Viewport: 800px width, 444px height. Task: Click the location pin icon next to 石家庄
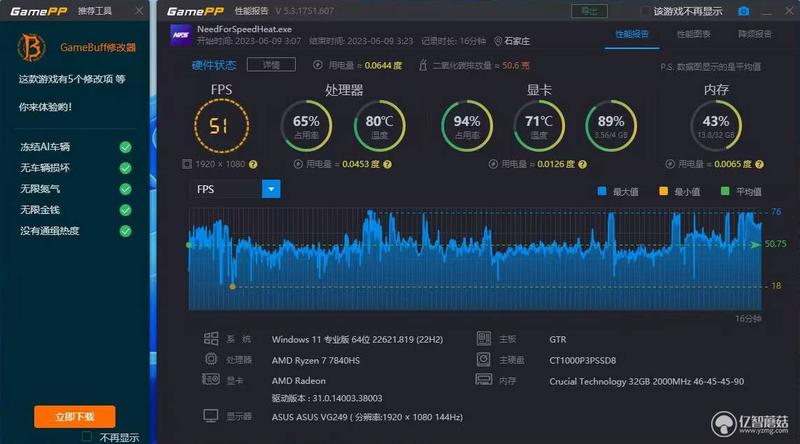[x=498, y=41]
